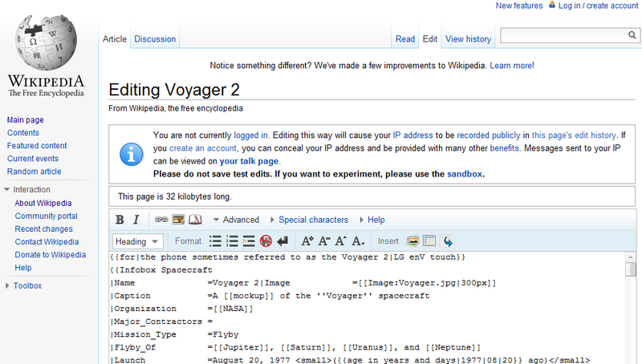The image size is (642, 364).
Task: Switch to the Article tab
Action: coord(114,38)
